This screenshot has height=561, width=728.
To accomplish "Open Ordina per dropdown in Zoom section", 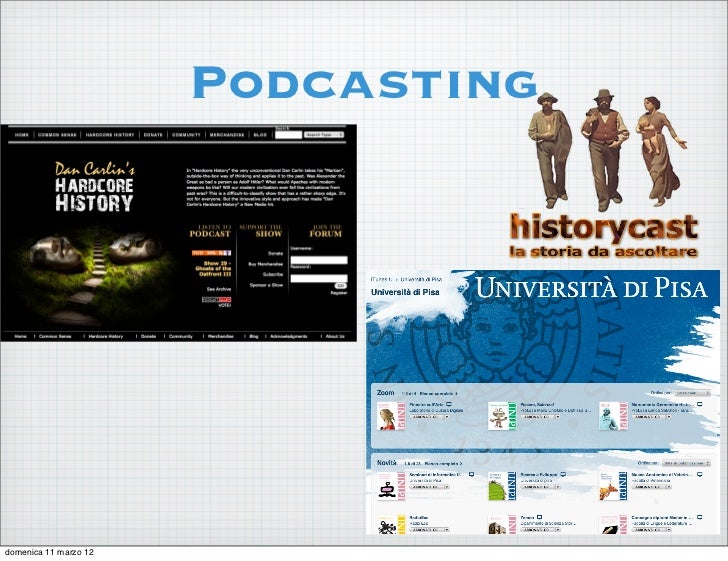I will pos(692,393).
